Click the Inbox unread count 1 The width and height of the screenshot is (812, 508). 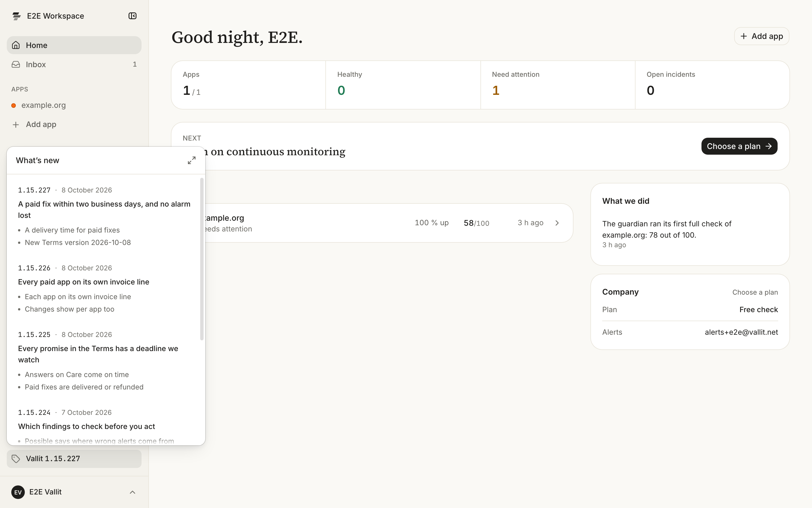[134, 64]
